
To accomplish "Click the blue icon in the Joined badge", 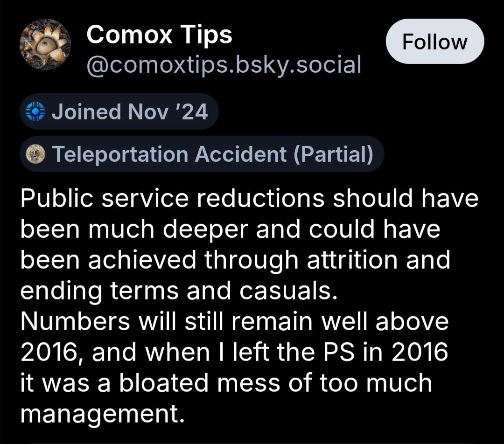I will 36,112.
